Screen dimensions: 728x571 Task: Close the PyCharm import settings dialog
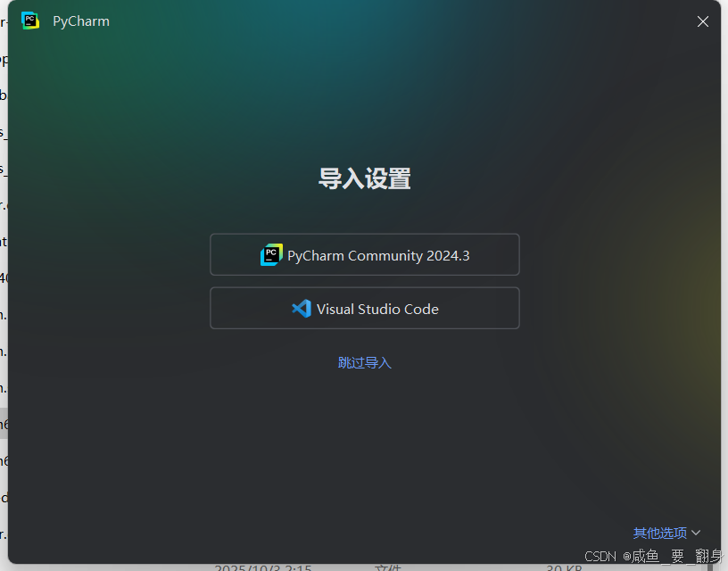tap(702, 21)
